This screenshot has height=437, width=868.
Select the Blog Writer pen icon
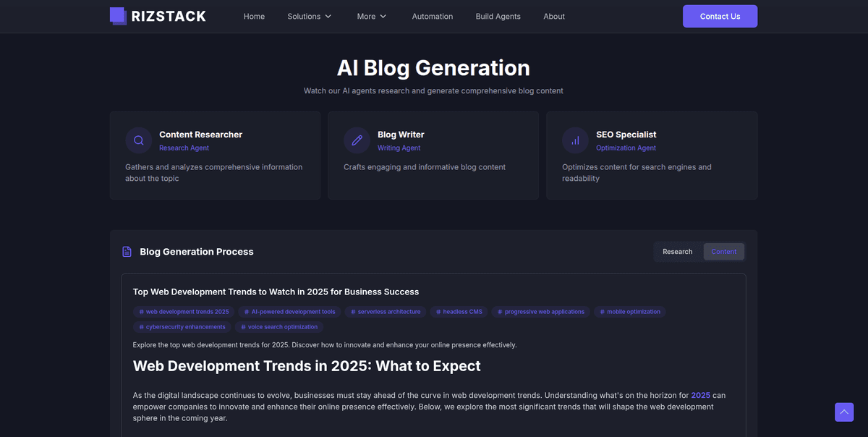(x=357, y=140)
